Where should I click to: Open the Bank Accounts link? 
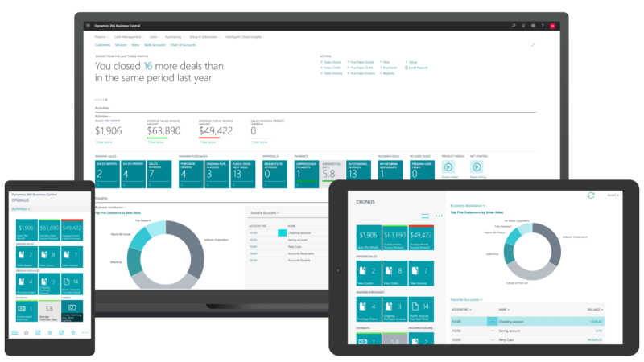[x=155, y=45]
